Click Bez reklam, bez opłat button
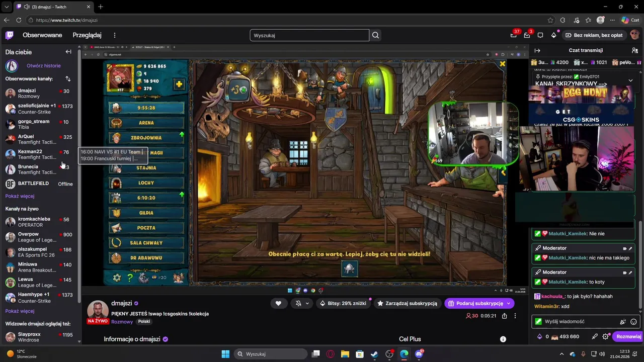Screen dimensions: 644x362 [594, 35]
